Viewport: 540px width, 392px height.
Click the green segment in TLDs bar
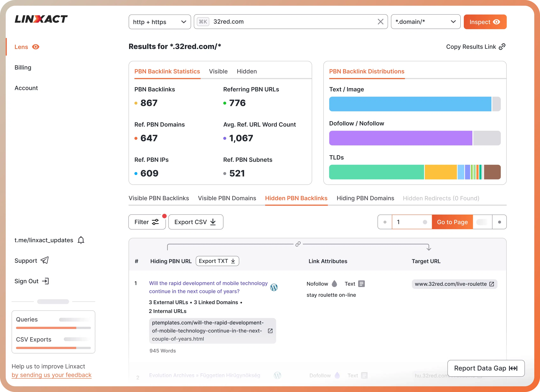376,172
